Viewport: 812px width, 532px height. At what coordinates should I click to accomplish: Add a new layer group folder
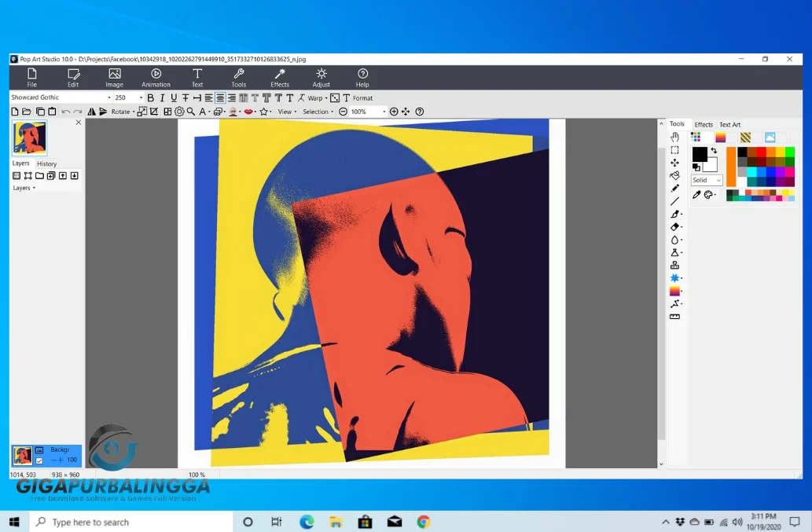(39, 176)
